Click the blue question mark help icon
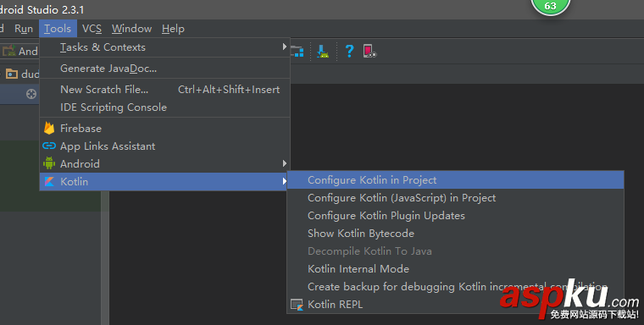Image resolution: width=644 pixels, height=325 pixels. [x=349, y=51]
